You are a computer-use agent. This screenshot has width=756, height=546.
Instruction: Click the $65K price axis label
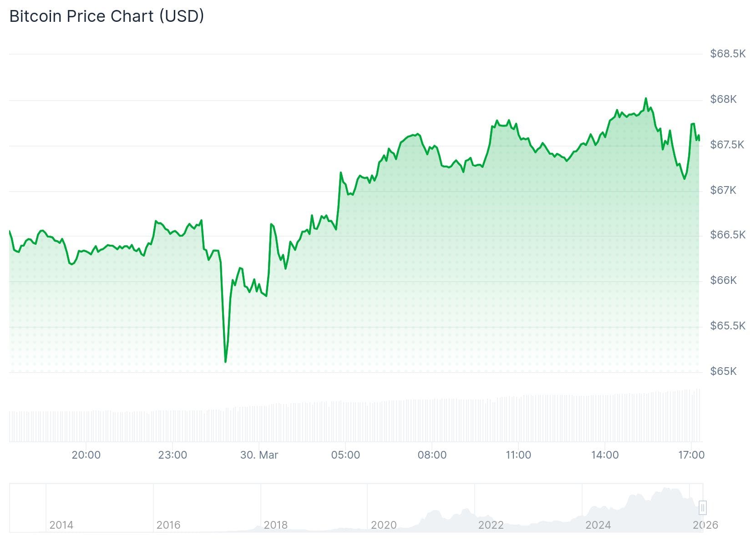pyautogui.click(x=723, y=372)
